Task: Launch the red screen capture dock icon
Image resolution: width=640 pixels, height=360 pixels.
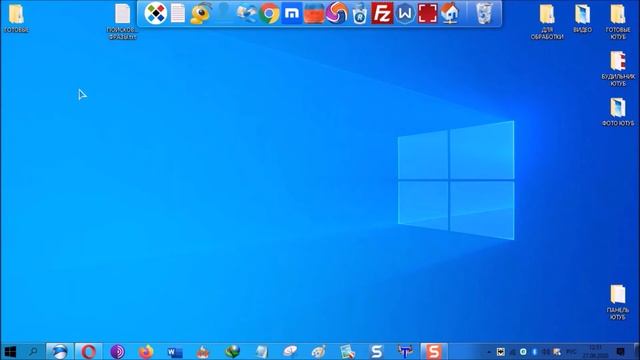Action: (x=427, y=13)
